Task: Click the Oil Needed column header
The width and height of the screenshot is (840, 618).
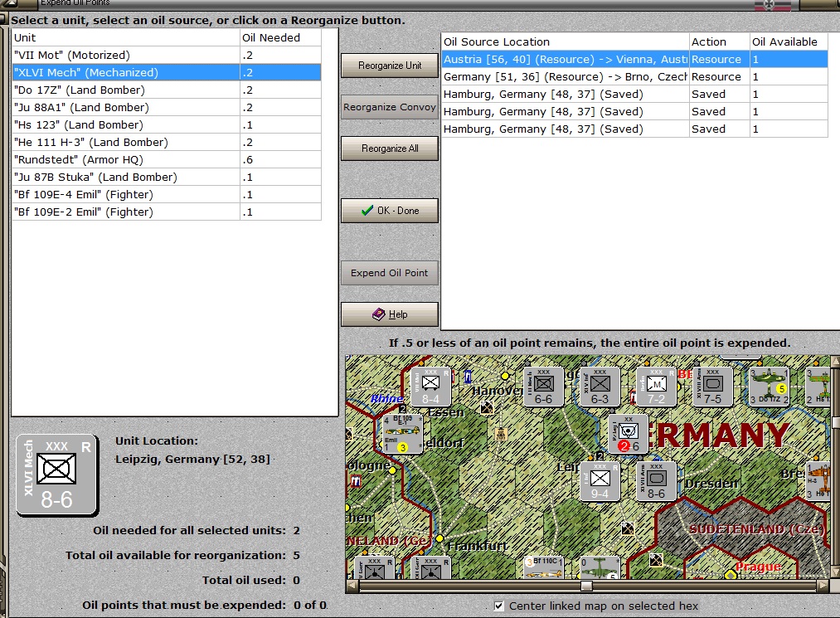Action: click(x=280, y=37)
